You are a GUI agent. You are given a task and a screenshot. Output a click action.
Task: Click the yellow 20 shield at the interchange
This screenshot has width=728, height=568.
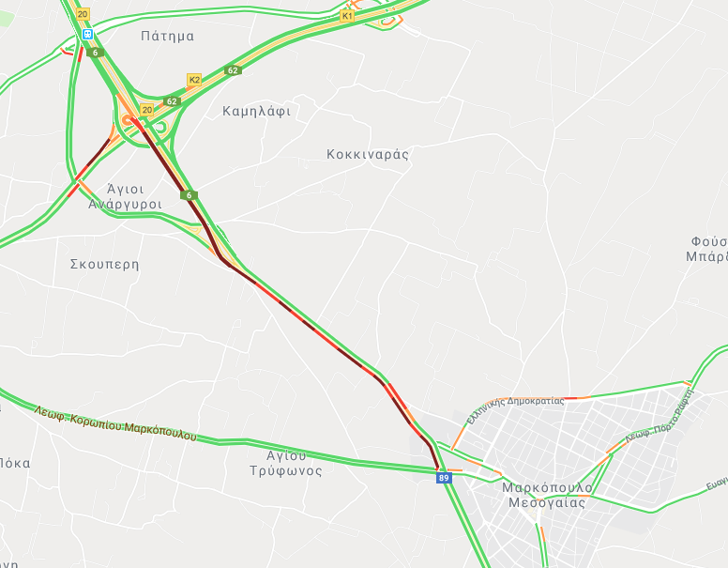146,110
